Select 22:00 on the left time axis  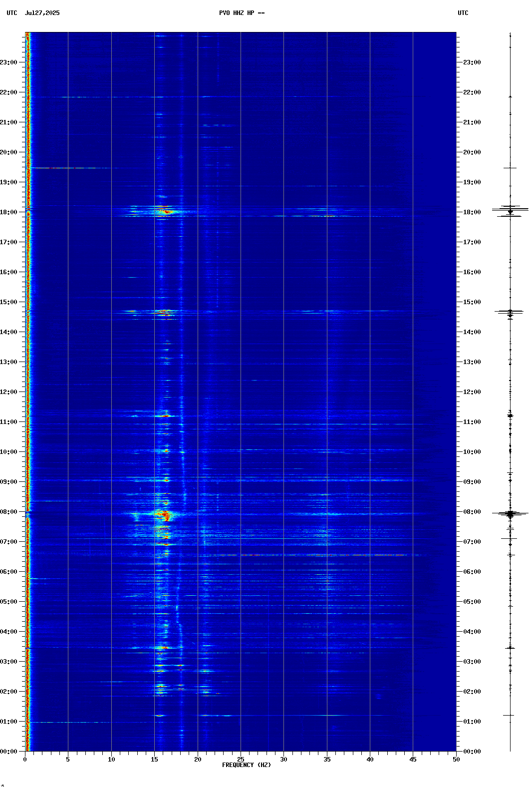tap(8, 92)
